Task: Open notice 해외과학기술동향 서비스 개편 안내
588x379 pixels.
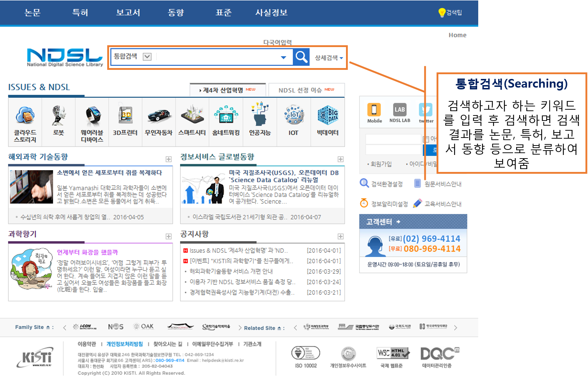Action: 231,271
